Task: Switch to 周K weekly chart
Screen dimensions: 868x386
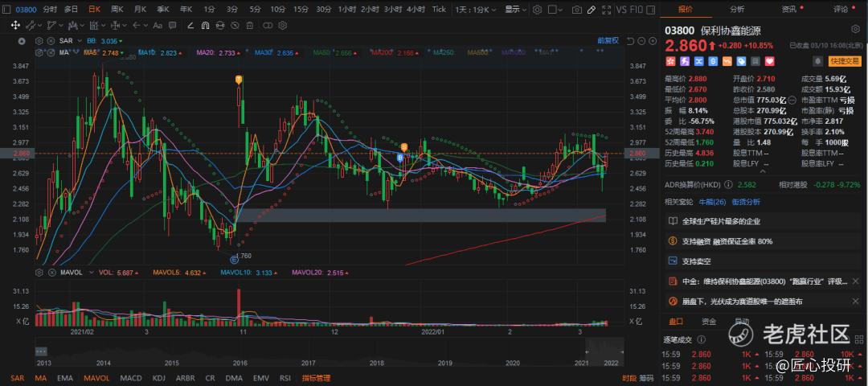Action: click(x=117, y=10)
